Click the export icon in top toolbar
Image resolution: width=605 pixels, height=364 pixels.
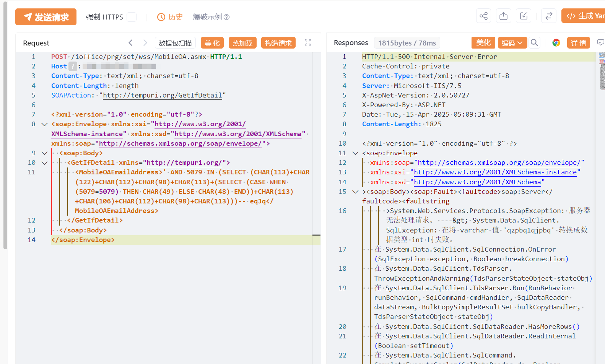click(504, 16)
